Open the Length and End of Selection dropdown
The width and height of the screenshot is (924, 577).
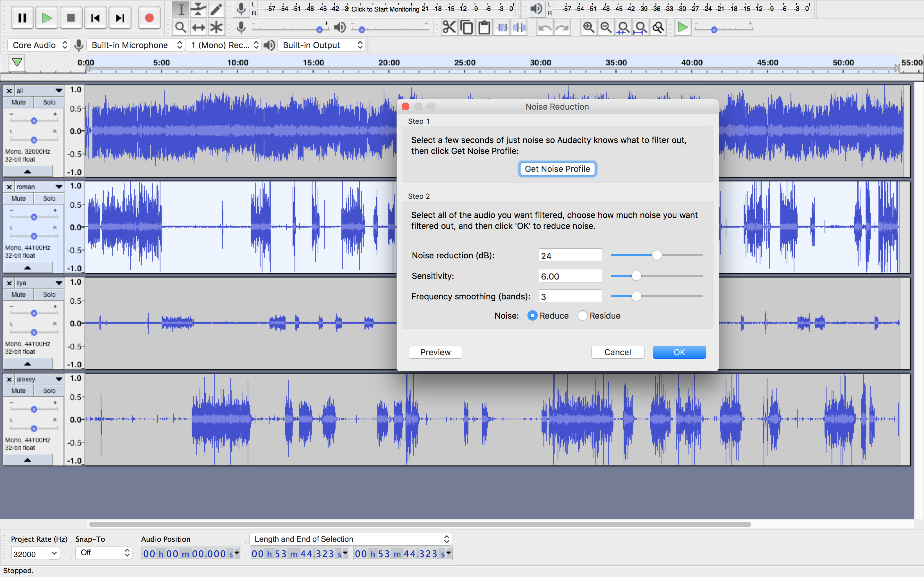(350, 539)
